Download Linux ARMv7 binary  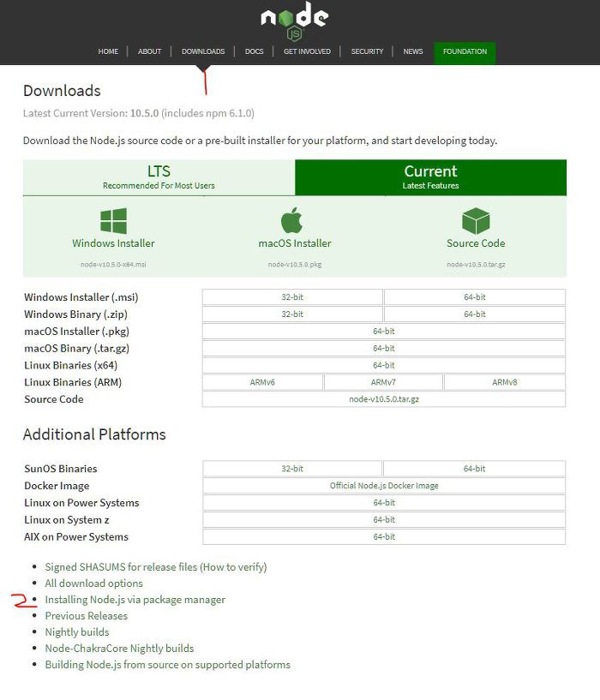point(383,382)
